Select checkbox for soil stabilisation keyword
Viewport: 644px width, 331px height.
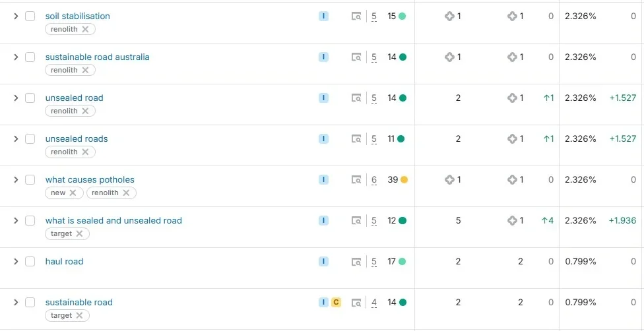tap(30, 16)
